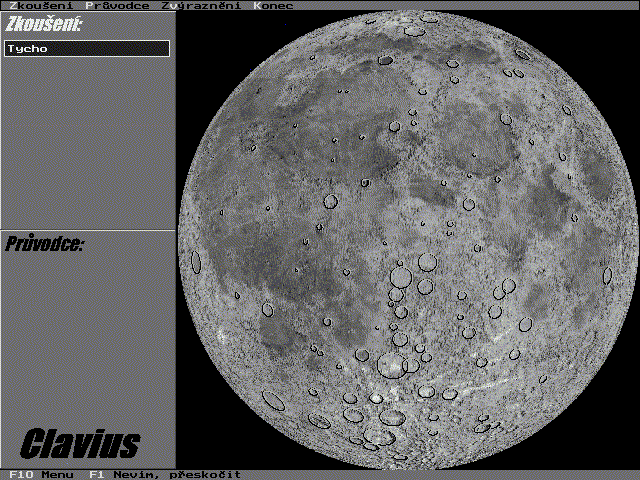Select elongated Grimaldi crater at Moon's left limb

[x=196, y=263]
